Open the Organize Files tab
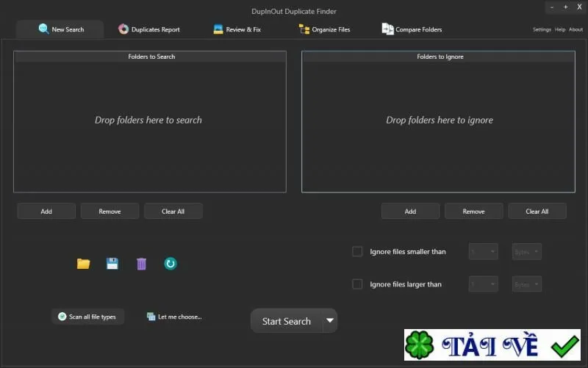Screen dimensions: 588x368 pyautogui.click(x=324, y=29)
